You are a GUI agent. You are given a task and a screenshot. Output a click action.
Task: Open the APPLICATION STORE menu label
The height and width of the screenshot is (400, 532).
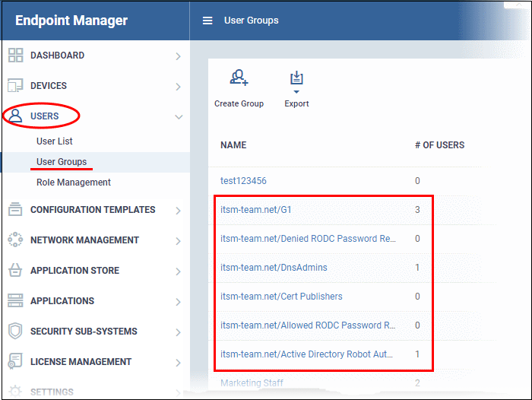(x=75, y=270)
